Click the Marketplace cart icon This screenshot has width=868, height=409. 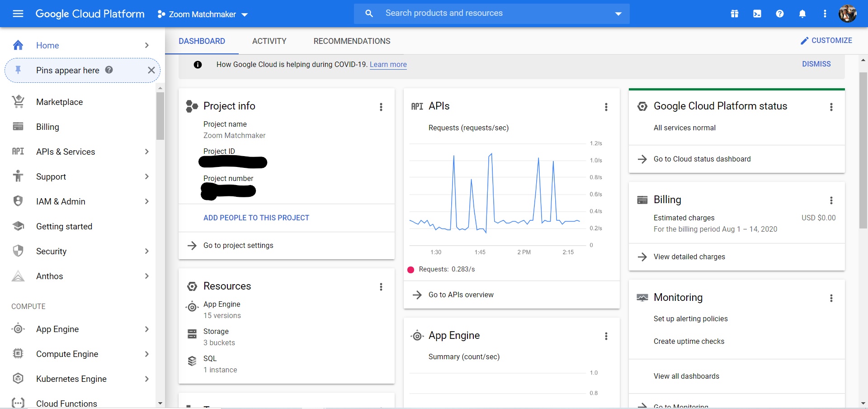click(18, 102)
